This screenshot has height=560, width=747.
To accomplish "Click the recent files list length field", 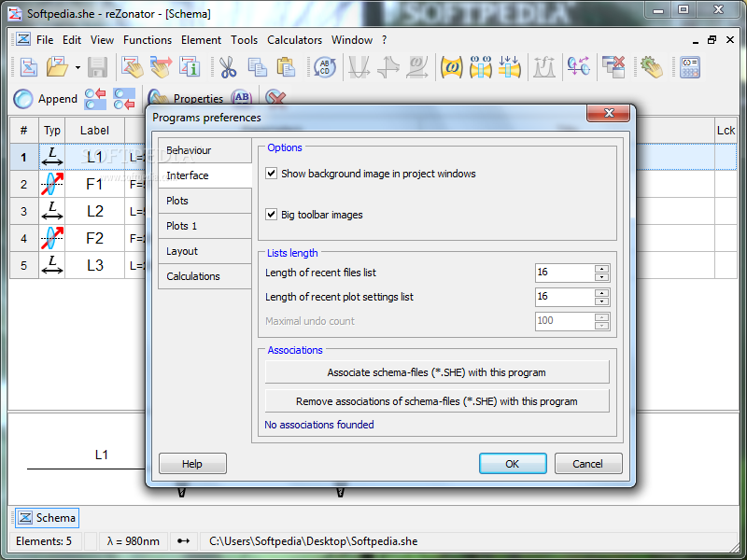I will 565,273.
